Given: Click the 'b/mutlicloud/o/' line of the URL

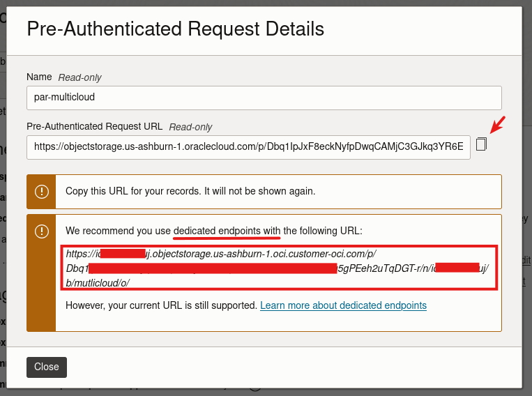Looking at the screenshot, I should pos(98,283).
